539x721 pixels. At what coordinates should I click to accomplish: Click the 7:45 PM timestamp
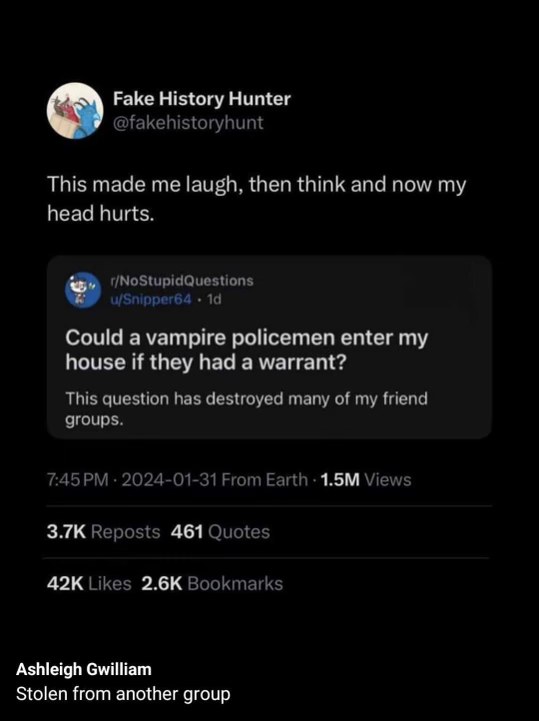point(78,480)
